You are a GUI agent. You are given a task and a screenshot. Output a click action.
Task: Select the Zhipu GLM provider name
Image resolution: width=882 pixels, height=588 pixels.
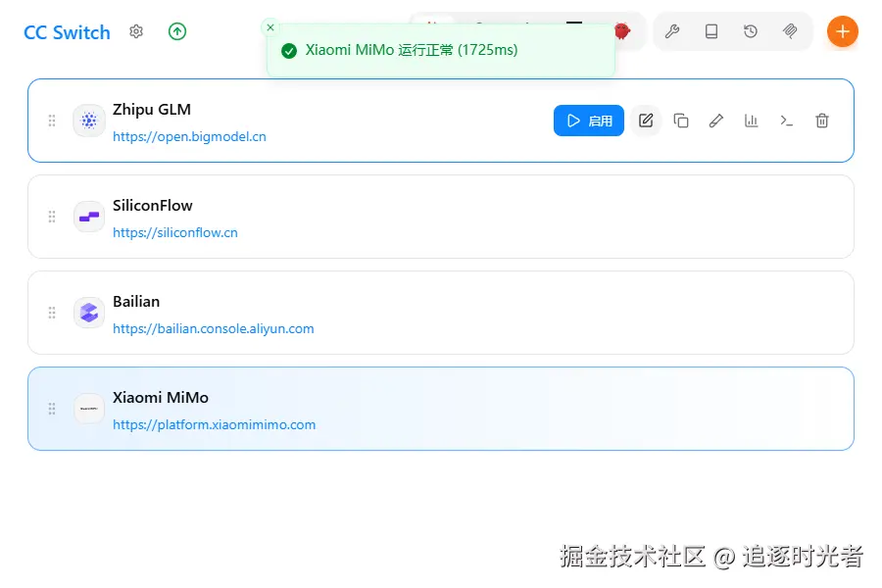click(x=152, y=110)
